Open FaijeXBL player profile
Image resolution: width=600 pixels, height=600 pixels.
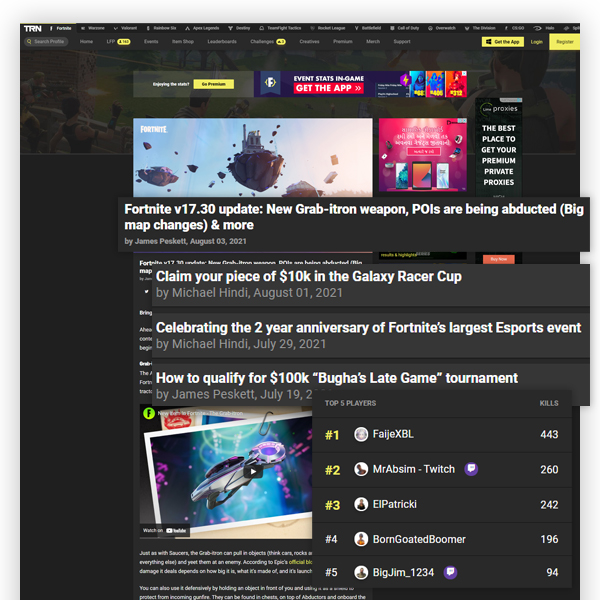pos(393,434)
